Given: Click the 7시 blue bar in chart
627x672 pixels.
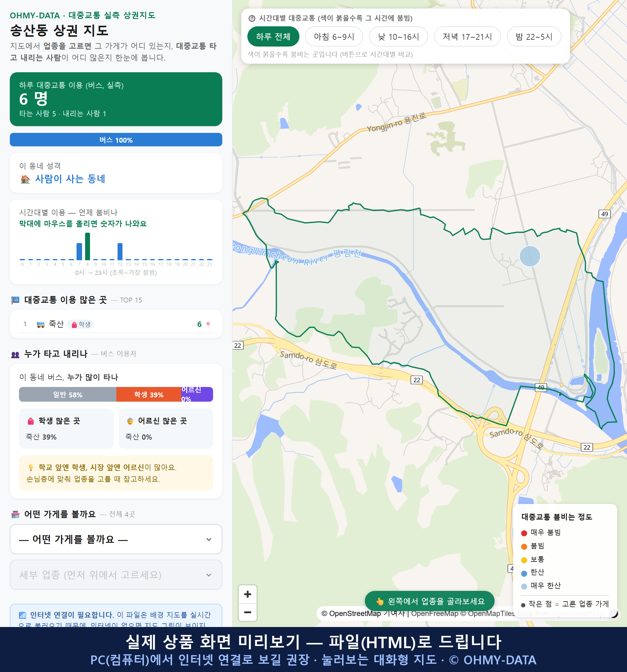Looking at the screenshot, I should pos(79,251).
